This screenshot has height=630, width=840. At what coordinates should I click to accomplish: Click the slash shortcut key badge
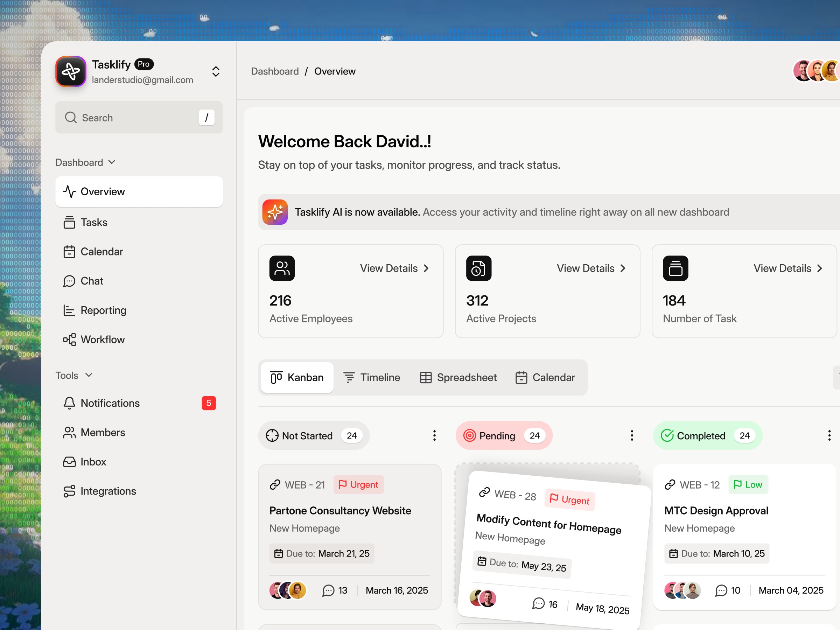tap(206, 117)
